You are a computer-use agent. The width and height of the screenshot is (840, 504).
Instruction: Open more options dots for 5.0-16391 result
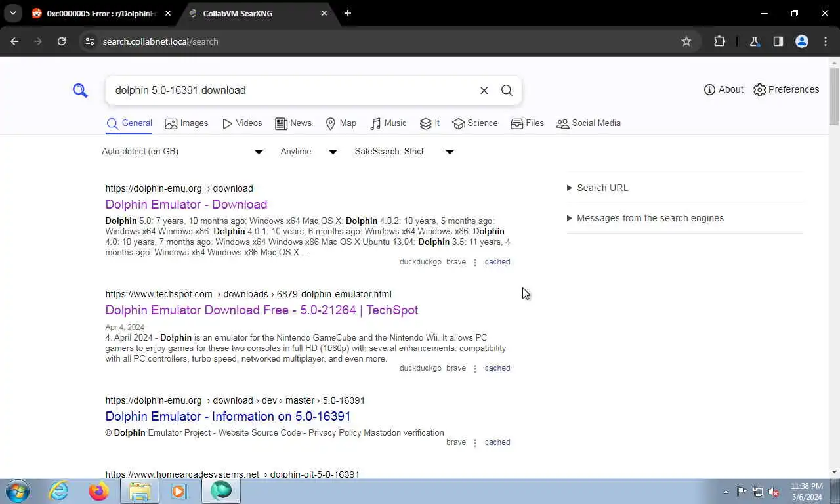pyautogui.click(x=475, y=443)
